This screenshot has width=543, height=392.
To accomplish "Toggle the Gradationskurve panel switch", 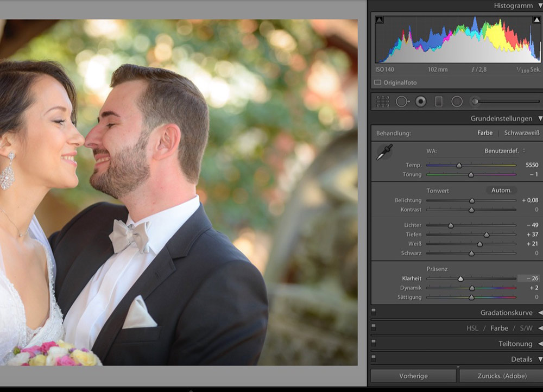I will pyautogui.click(x=374, y=311).
